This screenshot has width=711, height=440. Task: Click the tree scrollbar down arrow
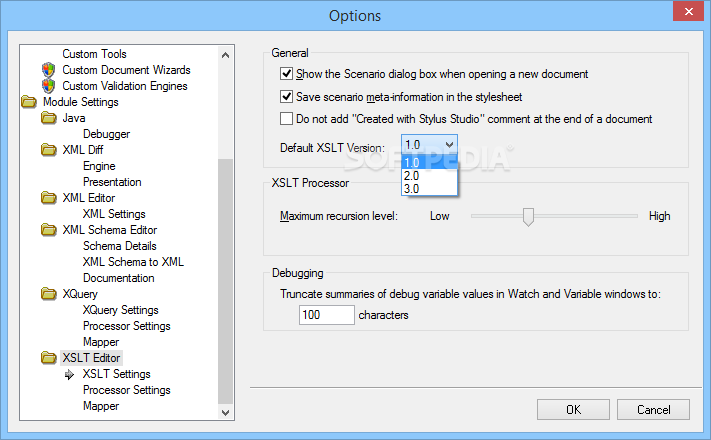click(x=225, y=412)
